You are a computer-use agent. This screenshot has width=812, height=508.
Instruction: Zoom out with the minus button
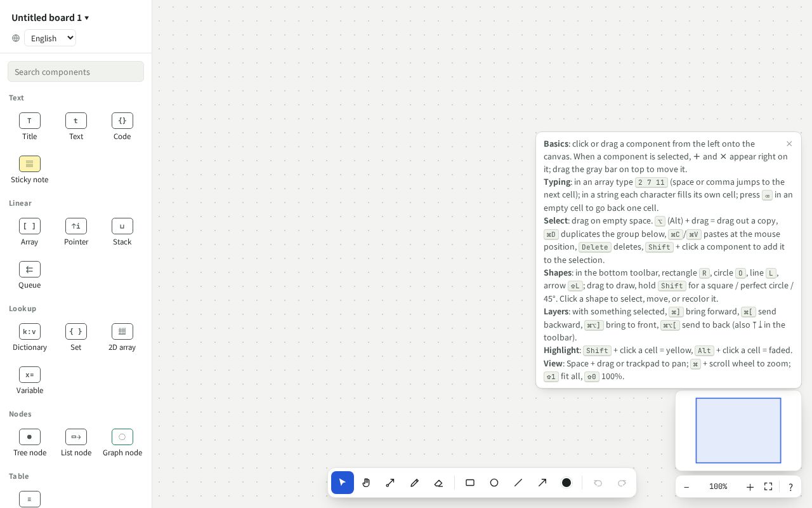click(686, 487)
